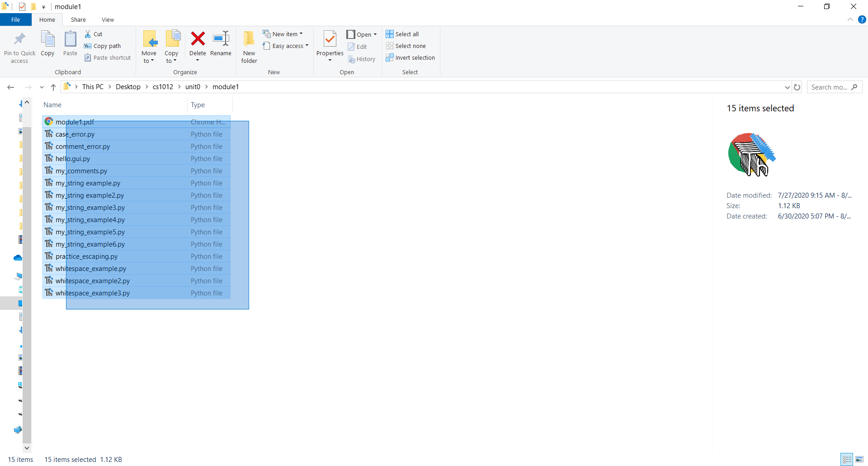This screenshot has width=868, height=466.
Task: Click the Rename icon in the Organize group
Action: tap(221, 39)
